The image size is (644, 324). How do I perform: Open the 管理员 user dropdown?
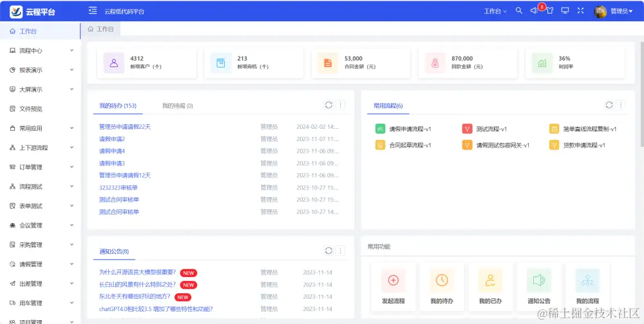622,12
